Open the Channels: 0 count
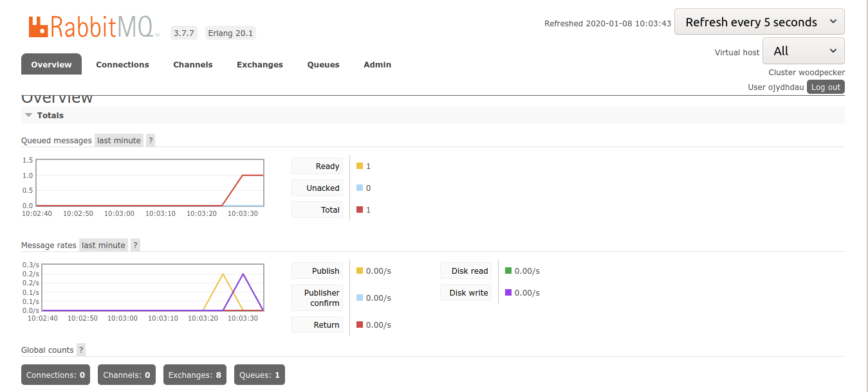Viewport: 868px width, 392px height. pos(127,375)
